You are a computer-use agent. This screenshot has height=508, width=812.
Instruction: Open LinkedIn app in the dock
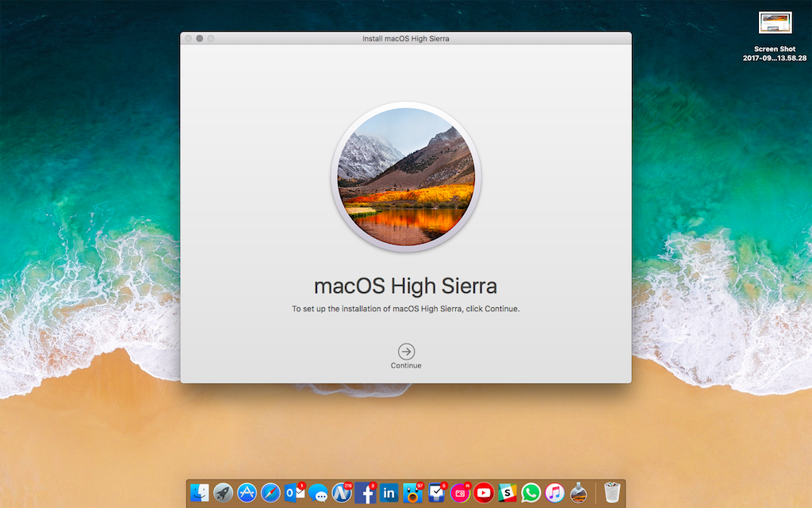389,493
